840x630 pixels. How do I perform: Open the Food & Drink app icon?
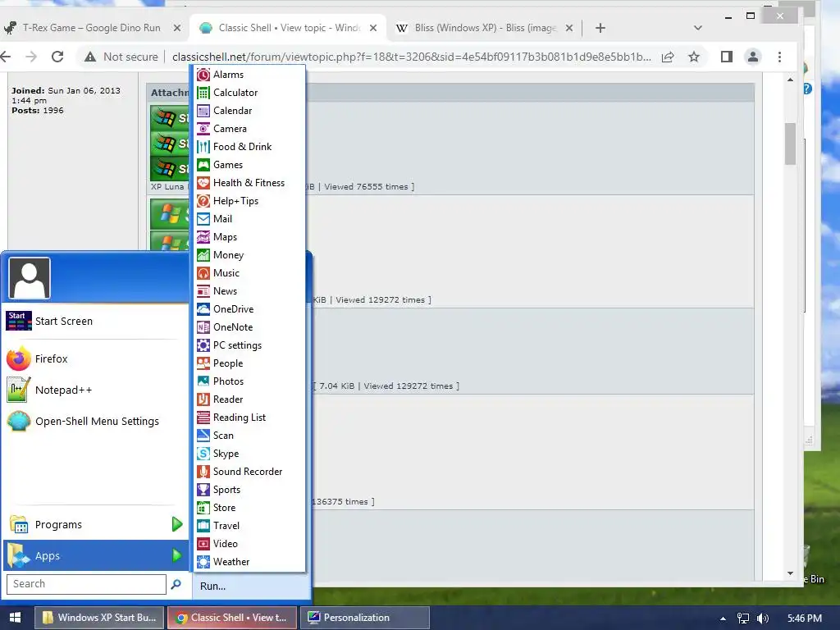[x=203, y=147]
